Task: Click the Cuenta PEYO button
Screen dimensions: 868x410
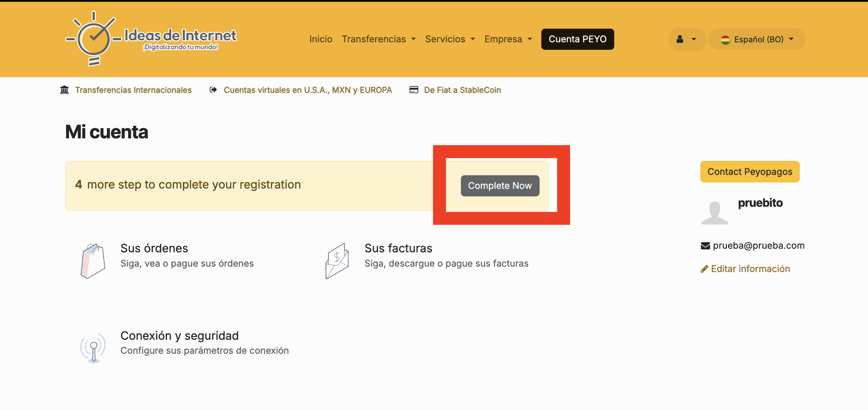Action: coord(577,39)
